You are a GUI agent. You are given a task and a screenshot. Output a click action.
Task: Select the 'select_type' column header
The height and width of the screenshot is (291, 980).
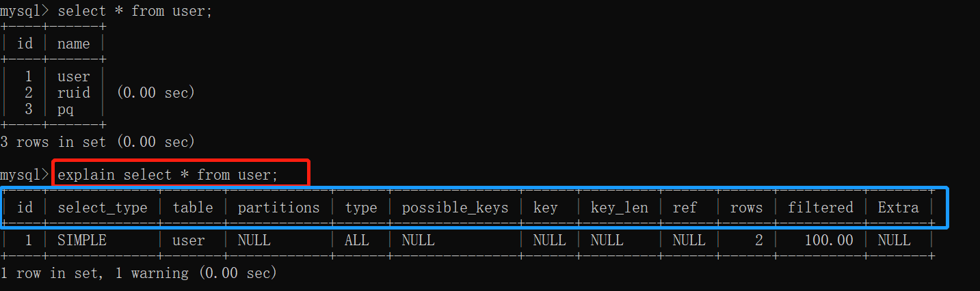103,208
